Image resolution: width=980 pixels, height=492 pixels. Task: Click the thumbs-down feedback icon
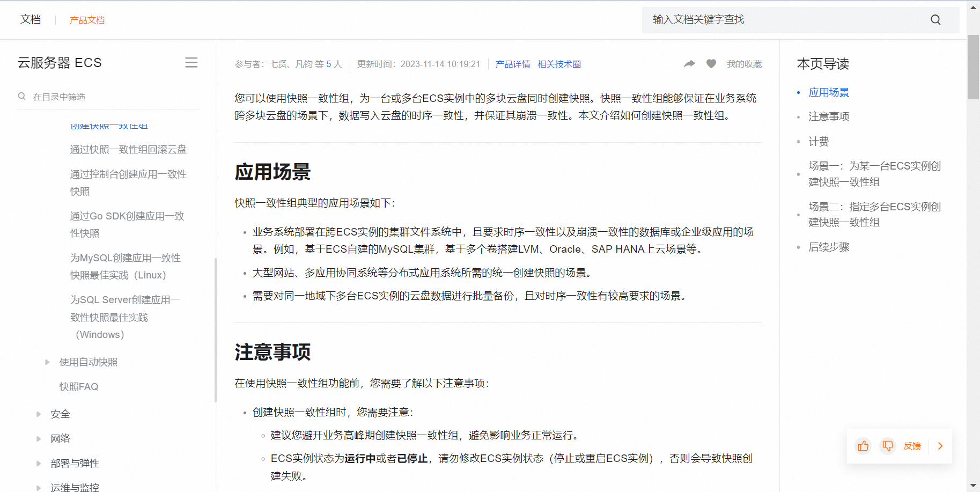tap(888, 446)
